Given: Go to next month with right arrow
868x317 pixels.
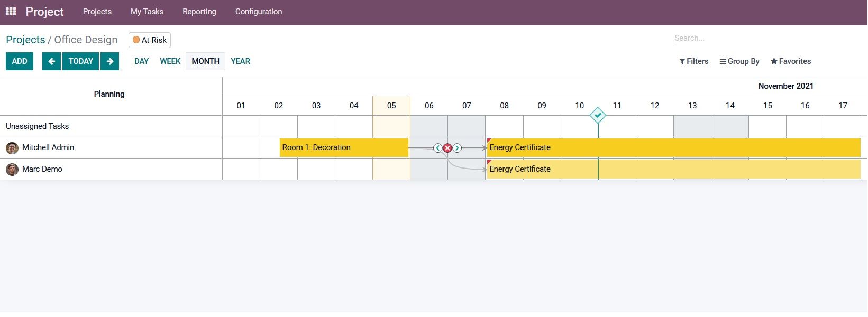Looking at the screenshot, I should 109,61.
